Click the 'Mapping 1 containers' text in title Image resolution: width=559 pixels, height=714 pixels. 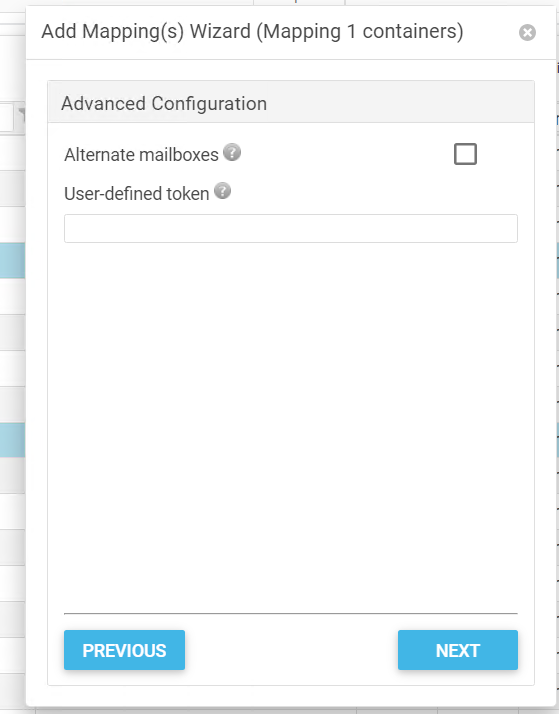click(360, 32)
